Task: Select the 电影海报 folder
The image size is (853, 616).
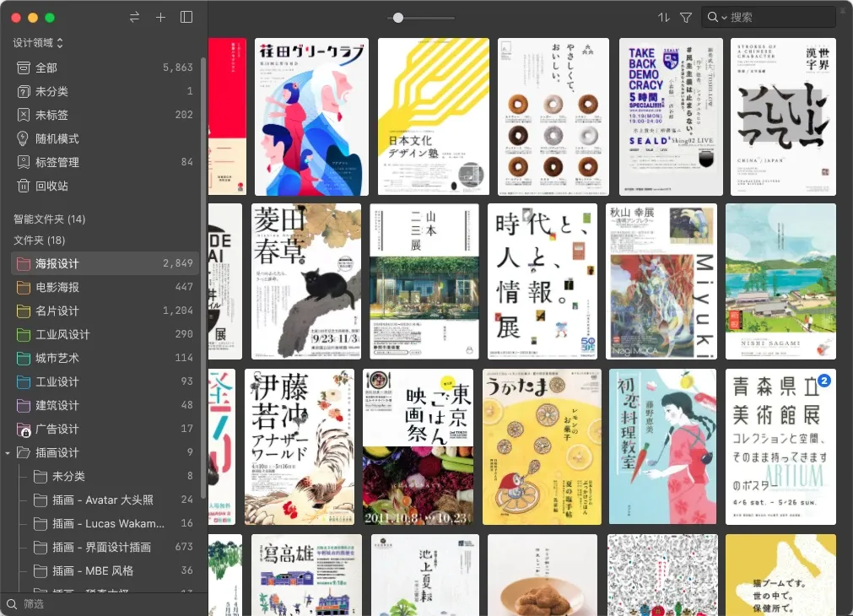Action: pos(105,287)
